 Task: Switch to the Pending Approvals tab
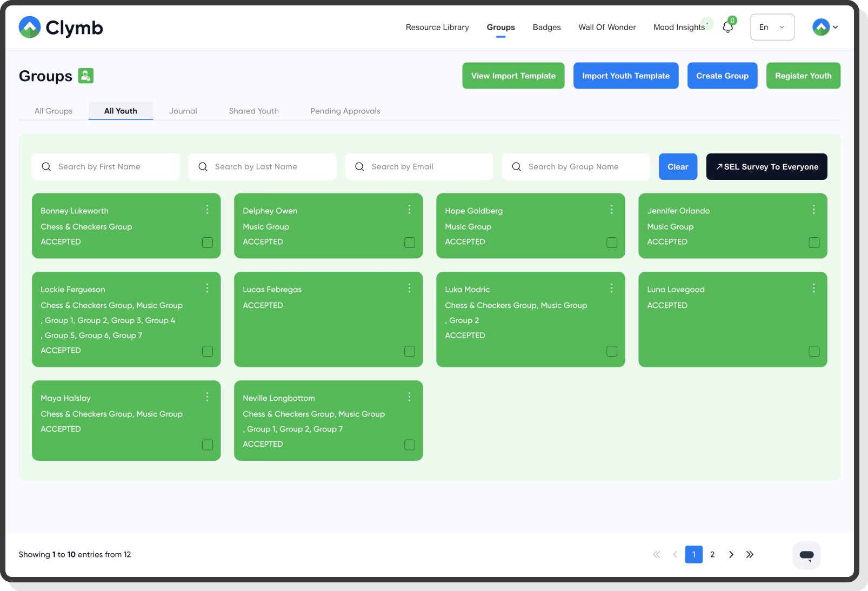(345, 111)
